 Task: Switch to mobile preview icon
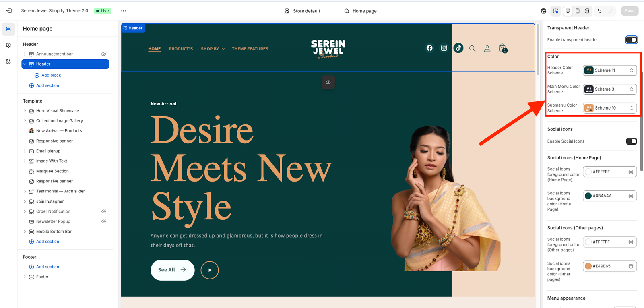[x=578, y=11]
